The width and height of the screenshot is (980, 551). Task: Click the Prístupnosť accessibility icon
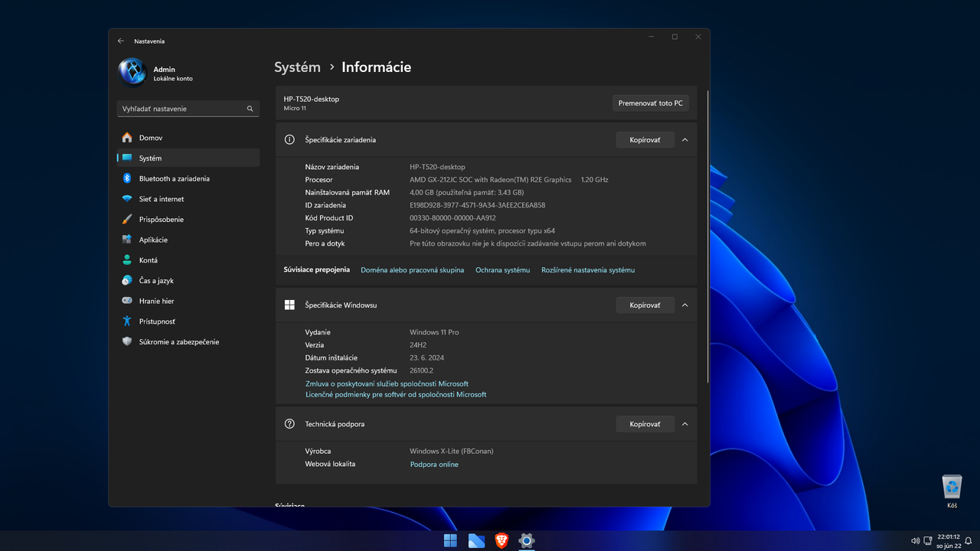pos(127,321)
